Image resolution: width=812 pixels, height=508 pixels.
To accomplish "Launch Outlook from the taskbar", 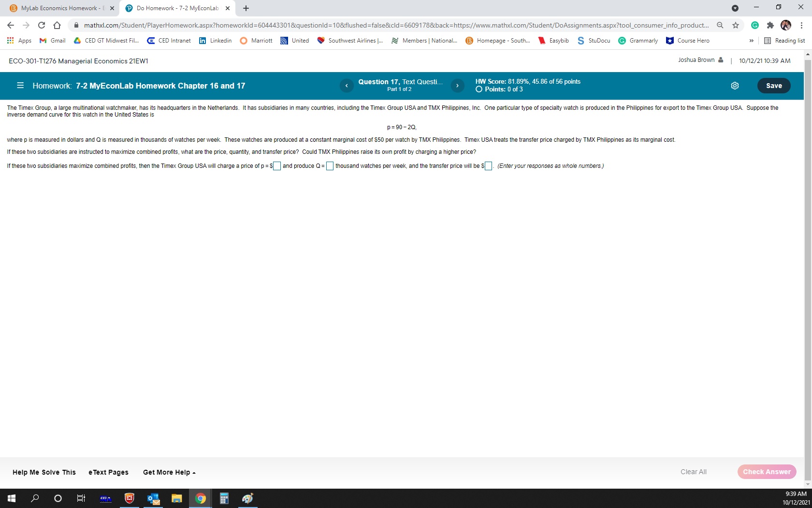I will tap(153, 498).
